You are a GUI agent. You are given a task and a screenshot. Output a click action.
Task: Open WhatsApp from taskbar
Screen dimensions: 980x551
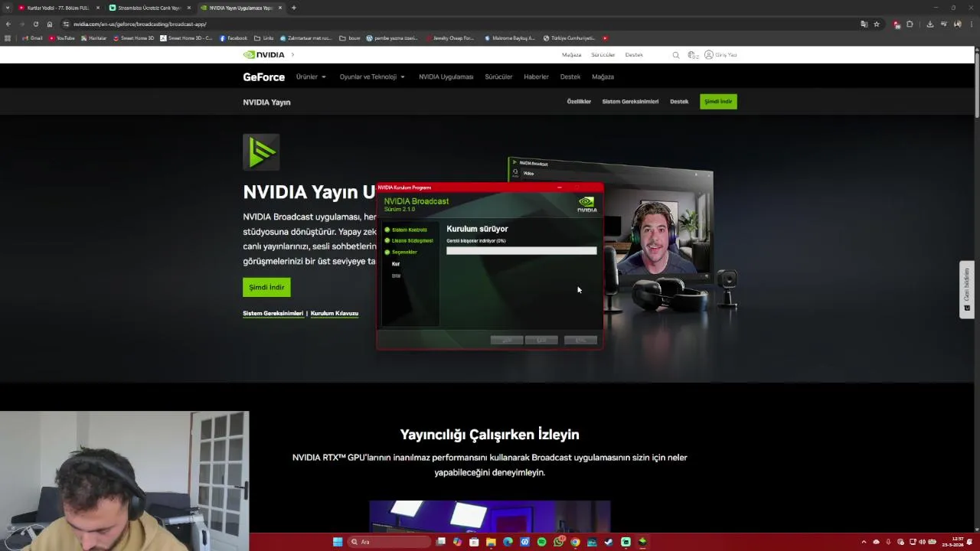(559, 542)
